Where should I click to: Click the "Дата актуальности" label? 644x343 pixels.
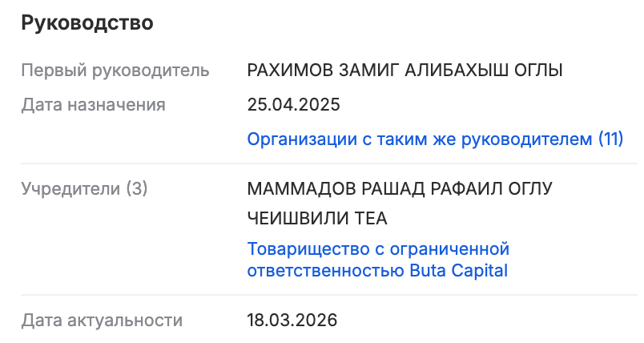pyautogui.click(x=102, y=321)
